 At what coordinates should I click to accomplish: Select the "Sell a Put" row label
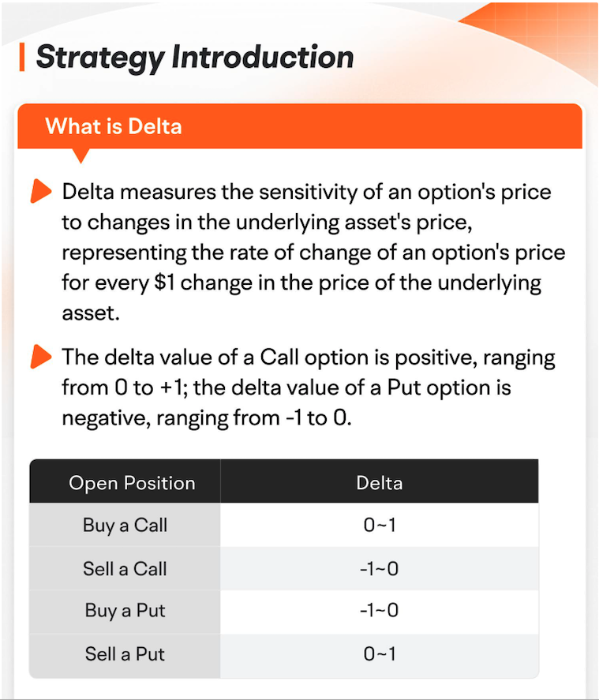[x=125, y=653]
